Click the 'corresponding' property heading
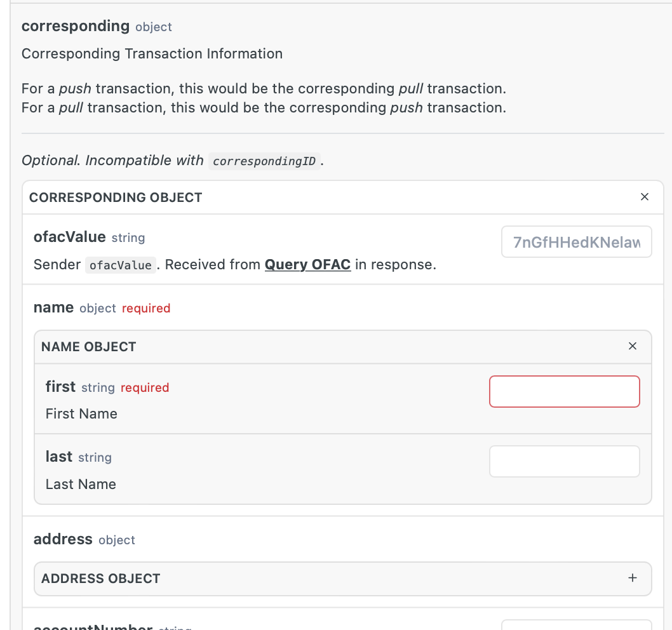Screen dimensions: 672x630 76,26
